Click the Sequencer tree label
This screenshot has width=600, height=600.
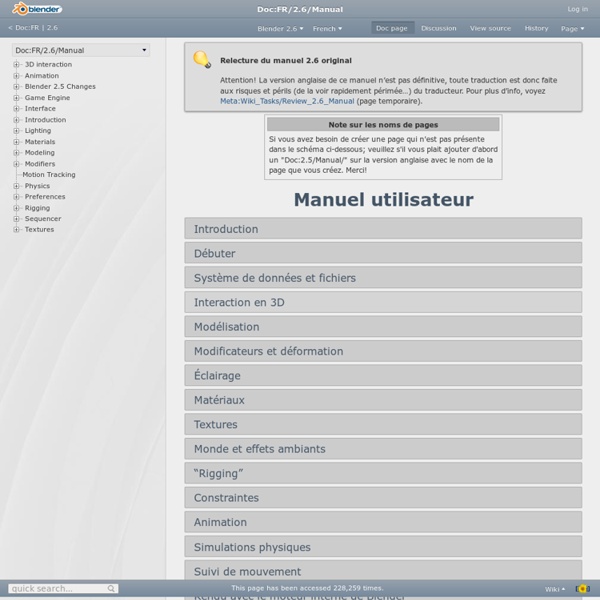click(x=43, y=218)
